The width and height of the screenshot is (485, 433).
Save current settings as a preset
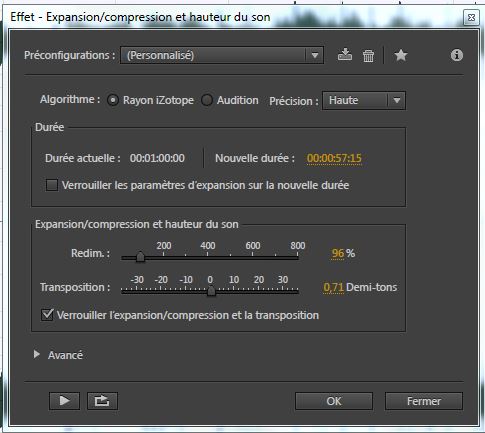(x=345, y=55)
